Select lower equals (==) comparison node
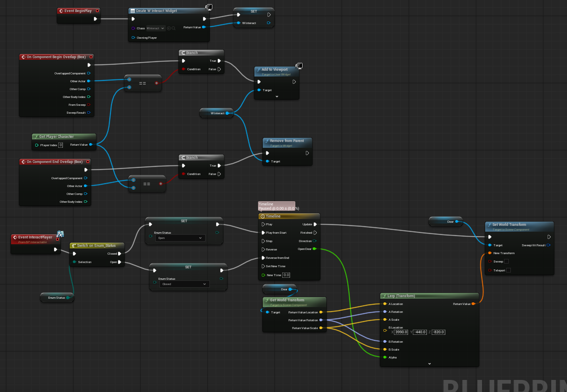The image size is (567, 392). (x=147, y=184)
